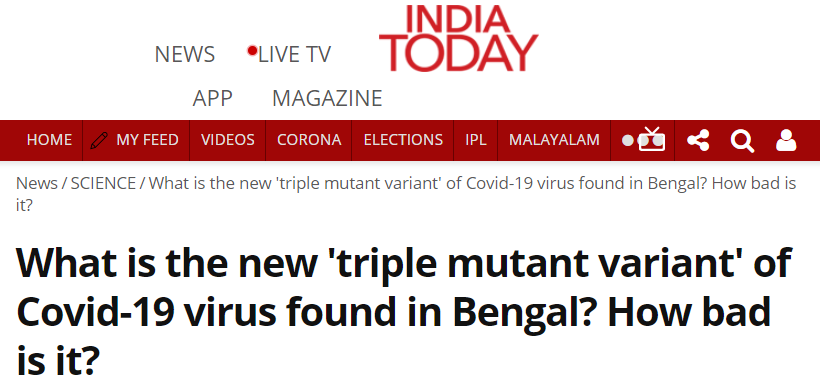Screen dimensions: 820x381
Task: Click the News breadcrumb link
Action: click(37, 183)
